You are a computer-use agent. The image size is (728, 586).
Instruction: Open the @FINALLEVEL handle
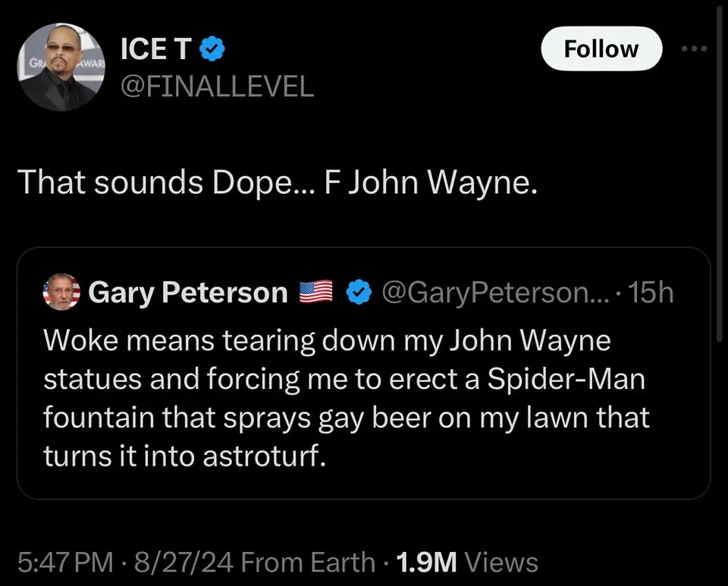pyautogui.click(x=217, y=86)
